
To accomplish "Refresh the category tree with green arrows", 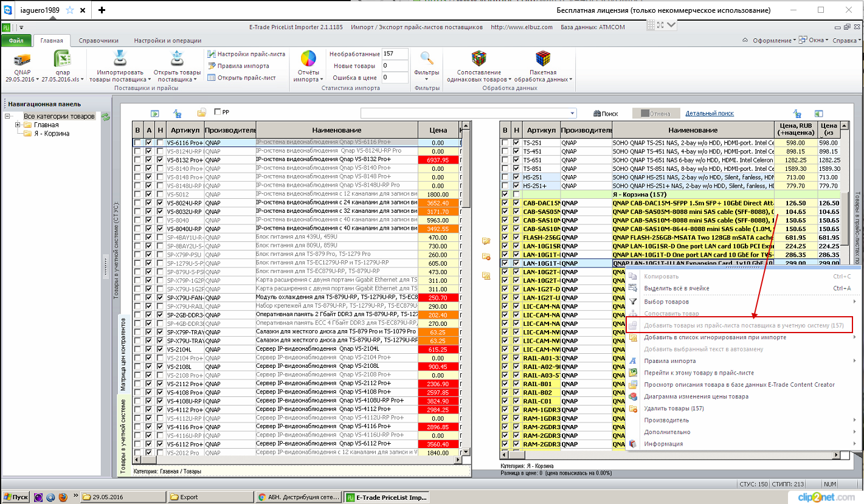I will click(x=106, y=116).
